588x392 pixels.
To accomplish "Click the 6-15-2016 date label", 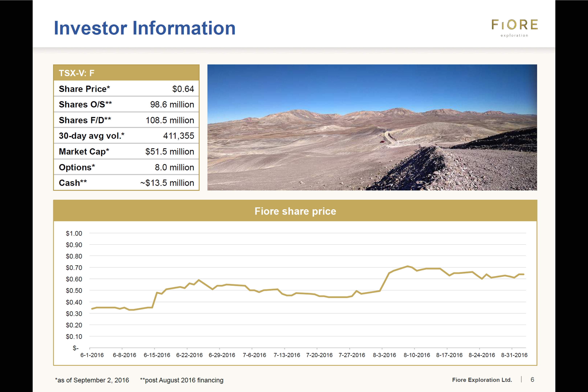I will coord(157,355).
